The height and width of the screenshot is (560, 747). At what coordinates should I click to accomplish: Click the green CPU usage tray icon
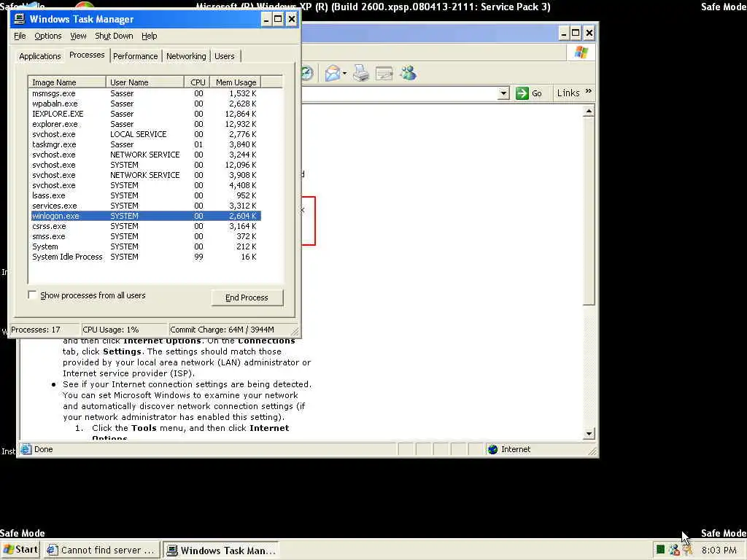click(660, 550)
